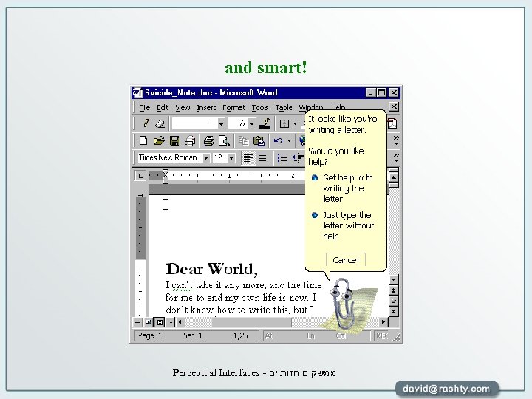Open the Tools menu
This screenshot has width=532, height=399.
point(260,108)
